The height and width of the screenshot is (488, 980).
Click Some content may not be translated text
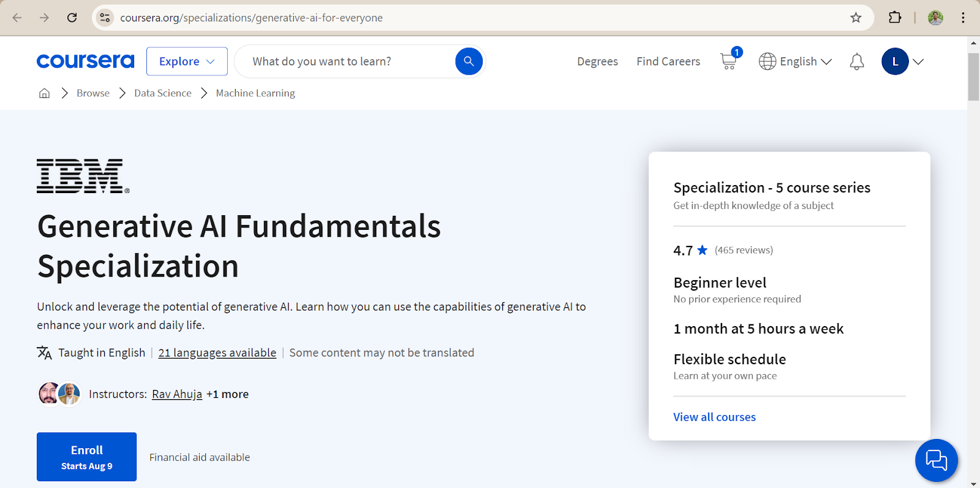click(382, 353)
